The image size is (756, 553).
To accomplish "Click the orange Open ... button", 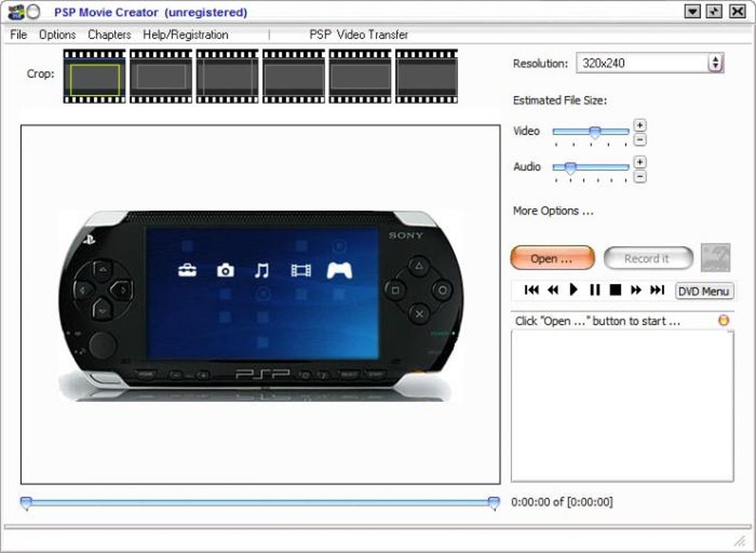I will point(552,258).
